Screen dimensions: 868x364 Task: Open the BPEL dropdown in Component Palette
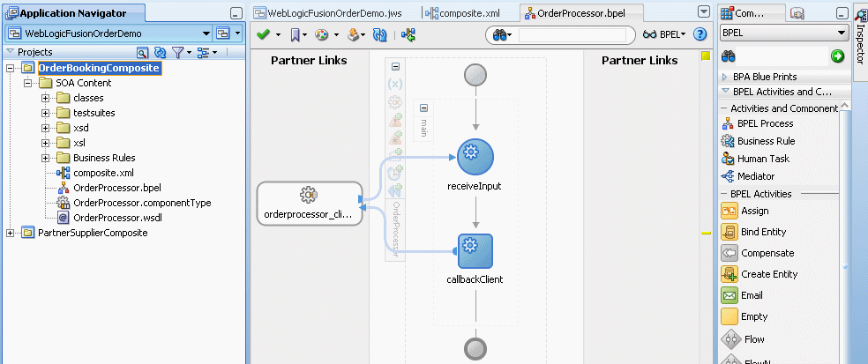pyautogui.click(x=842, y=33)
